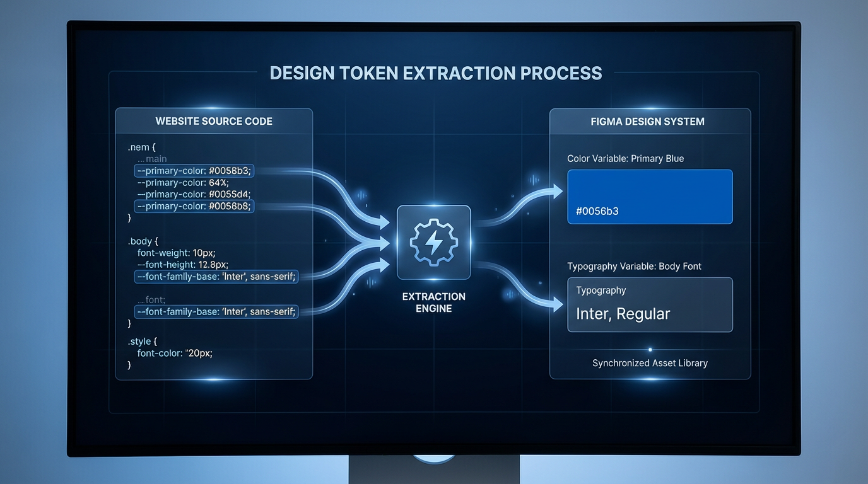Click the second font-family-base Inter token
The width and height of the screenshot is (868, 484).
(x=216, y=311)
